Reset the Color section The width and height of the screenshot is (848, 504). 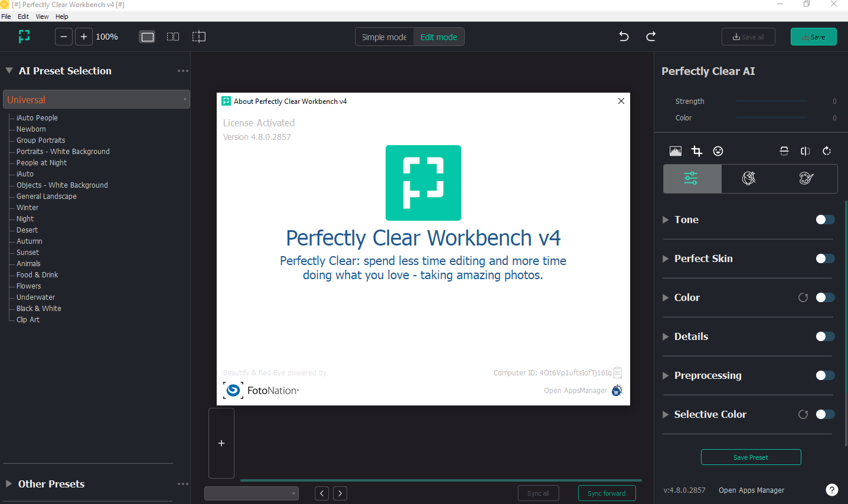tap(803, 297)
